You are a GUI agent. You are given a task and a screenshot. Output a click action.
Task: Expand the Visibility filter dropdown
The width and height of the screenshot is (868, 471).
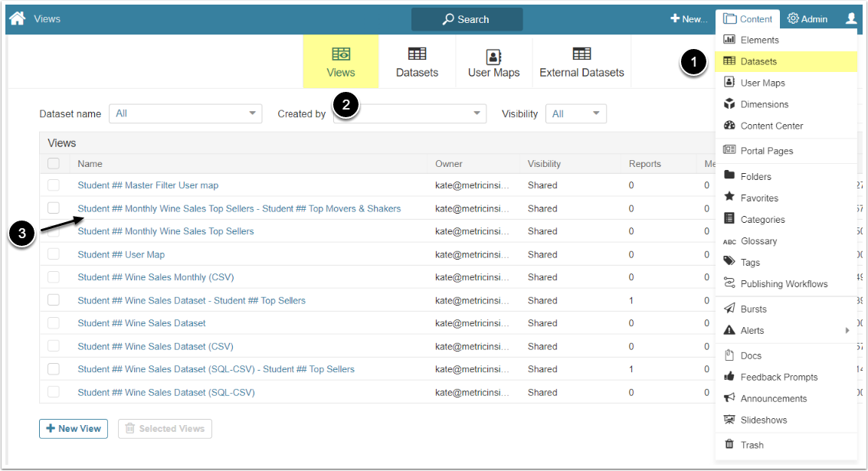coord(575,114)
